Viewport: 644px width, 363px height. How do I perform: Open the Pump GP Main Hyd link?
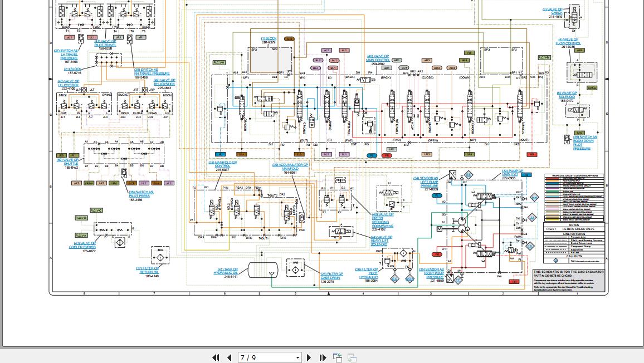point(513,173)
